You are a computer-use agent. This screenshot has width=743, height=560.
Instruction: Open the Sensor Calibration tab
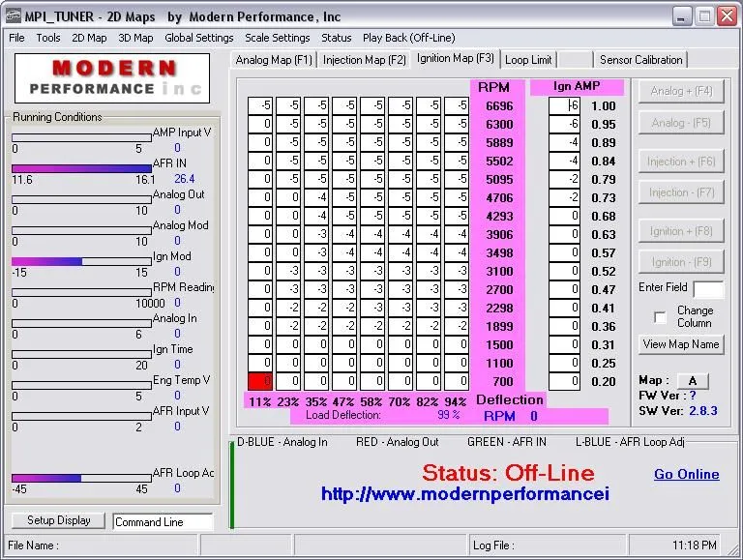point(640,60)
